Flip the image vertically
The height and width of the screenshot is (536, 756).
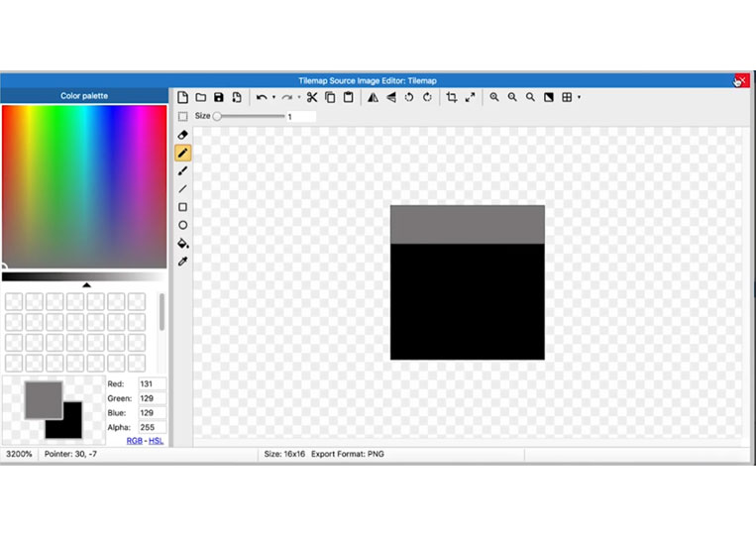[x=391, y=97]
